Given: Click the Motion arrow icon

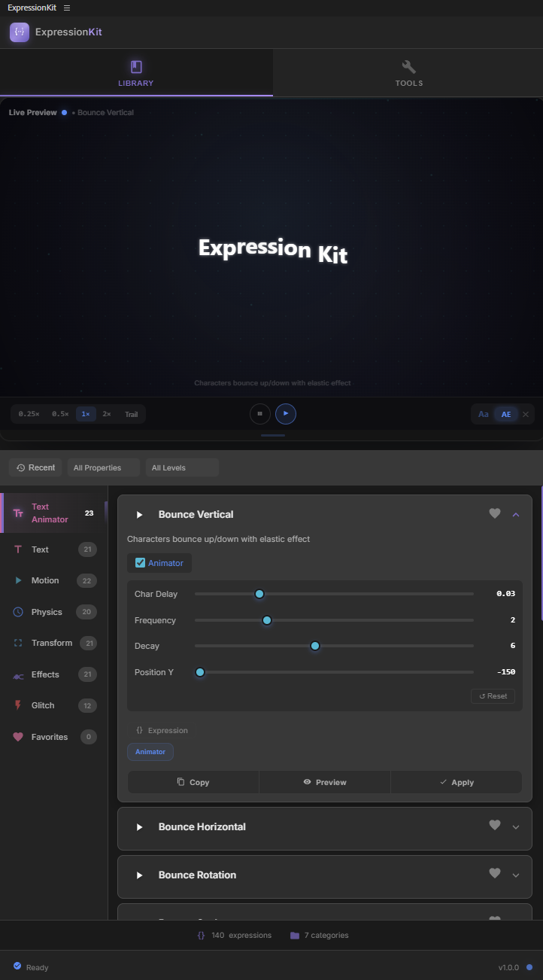Looking at the screenshot, I should coord(18,580).
